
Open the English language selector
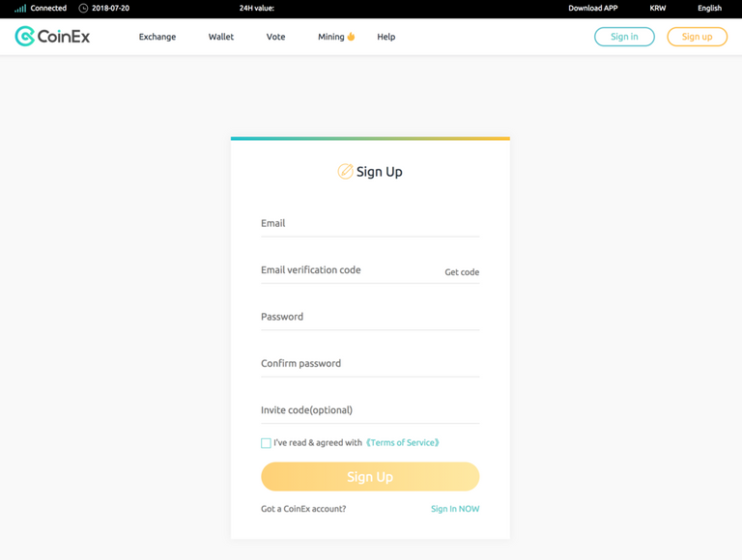pos(709,8)
